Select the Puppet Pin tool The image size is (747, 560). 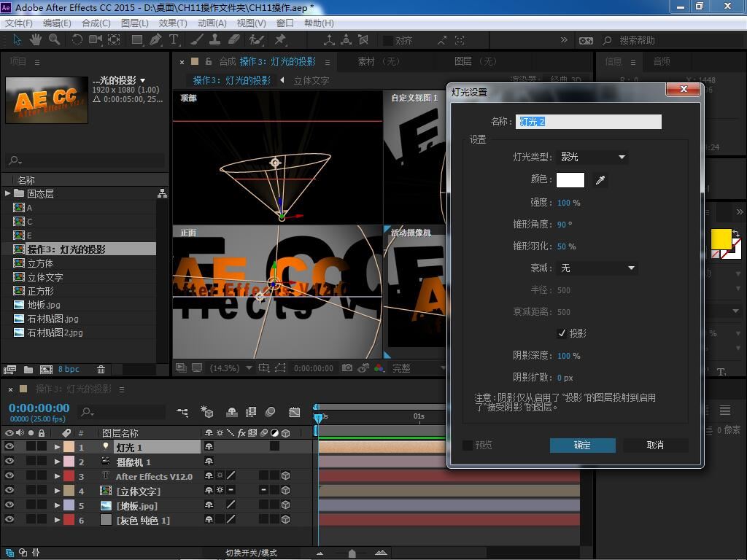point(280,40)
